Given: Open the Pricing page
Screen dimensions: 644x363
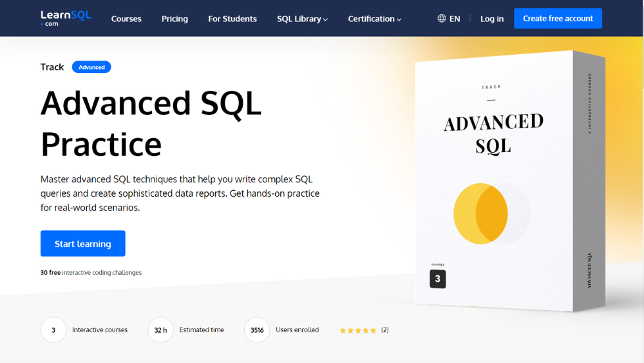Looking at the screenshot, I should click(x=175, y=19).
